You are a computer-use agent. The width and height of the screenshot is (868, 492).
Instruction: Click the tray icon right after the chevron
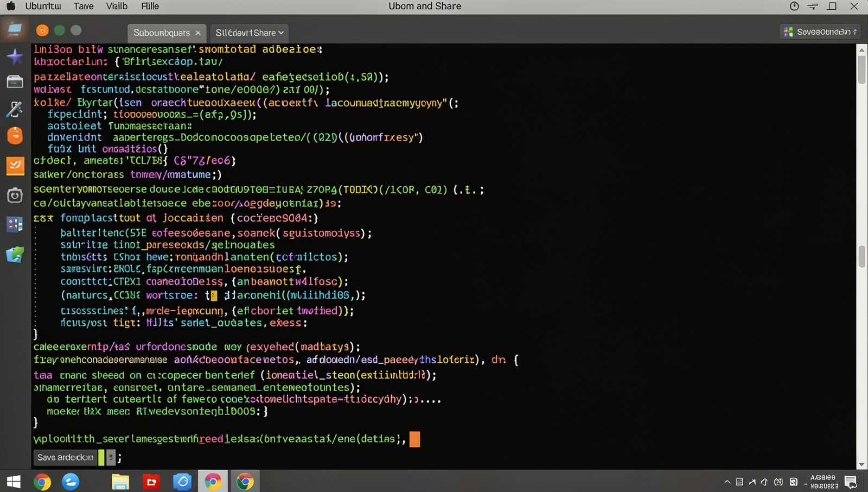[x=739, y=482]
